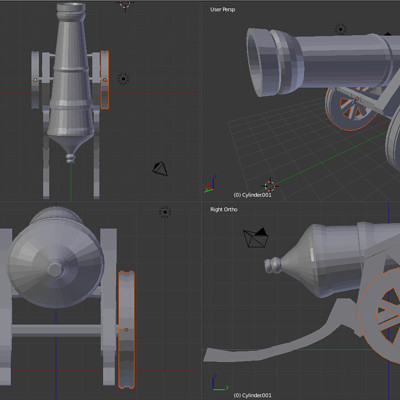Click the lamp in the User Persp viewport
Viewport: 400px width, 400px height.
340,29
